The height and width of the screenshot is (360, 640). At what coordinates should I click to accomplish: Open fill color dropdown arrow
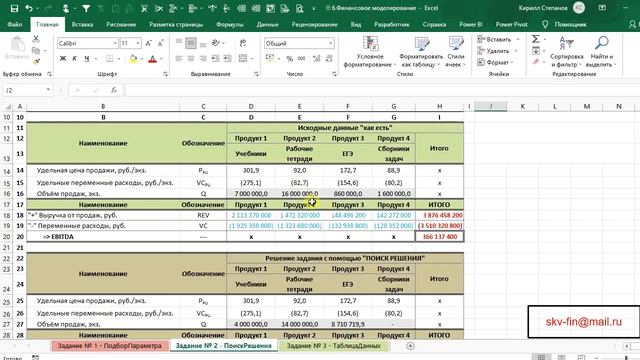(x=142, y=59)
